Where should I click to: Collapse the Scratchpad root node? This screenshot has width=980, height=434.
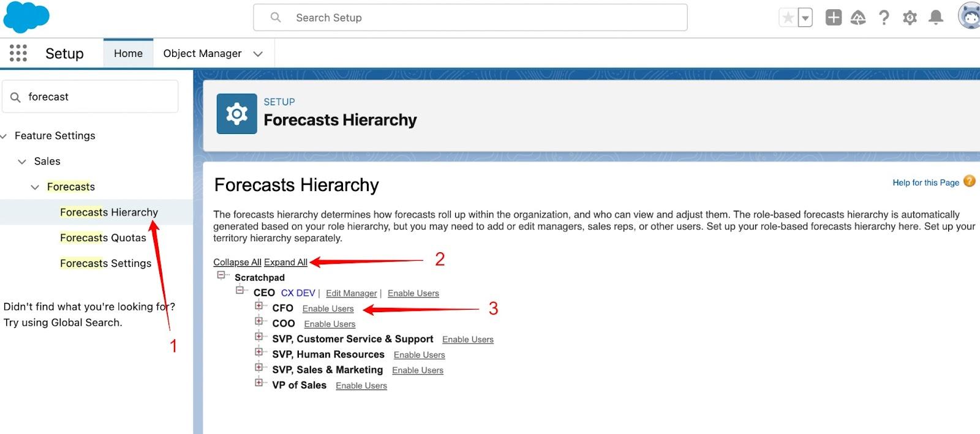(x=221, y=275)
